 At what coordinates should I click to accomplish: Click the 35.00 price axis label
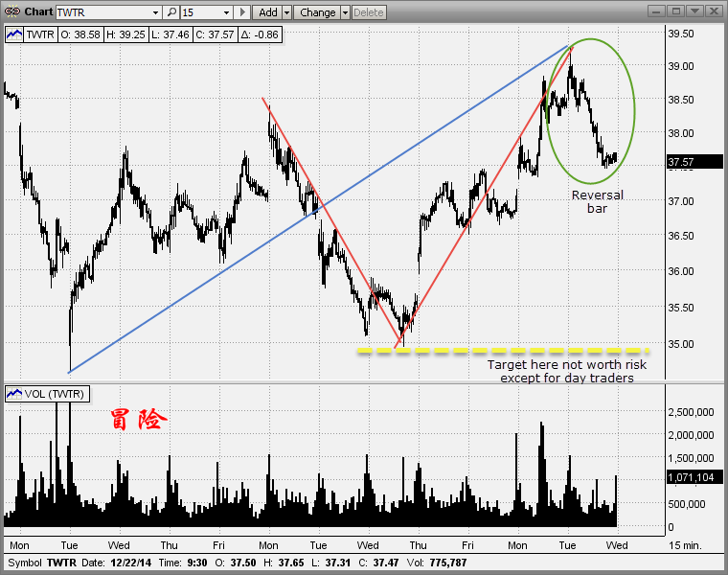(681, 344)
